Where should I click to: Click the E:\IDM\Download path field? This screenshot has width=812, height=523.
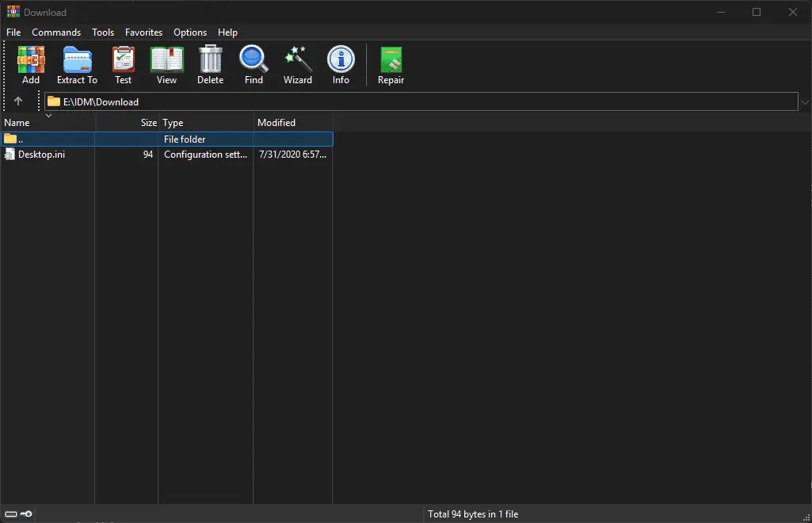tap(421, 101)
